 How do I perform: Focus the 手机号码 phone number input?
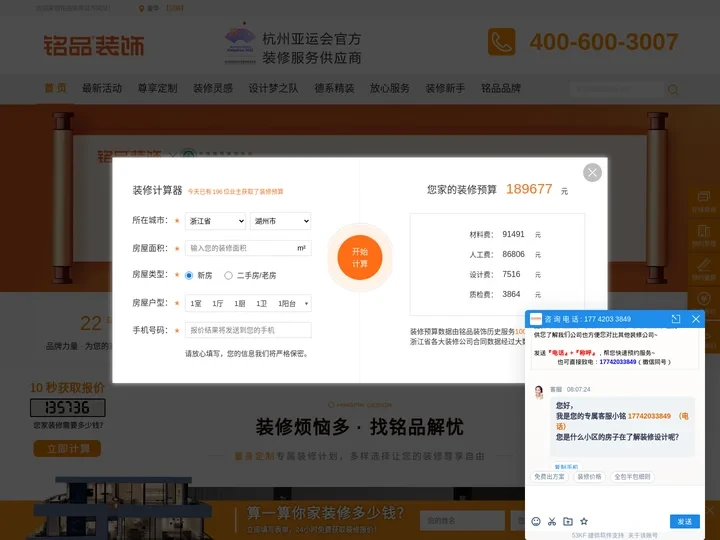(248, 330)
